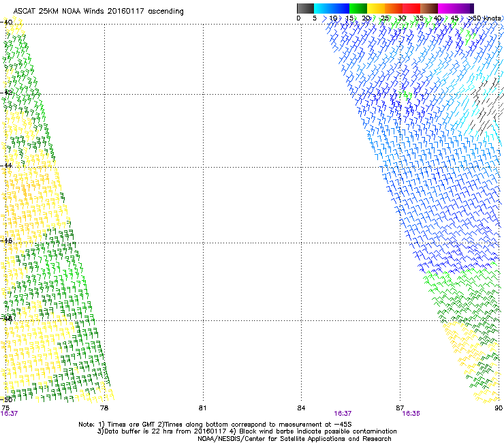This screenshot has height=443, width=504.
Task: Click the purple 16:37 time under longitude 75
Action: [x=9, y=414]
